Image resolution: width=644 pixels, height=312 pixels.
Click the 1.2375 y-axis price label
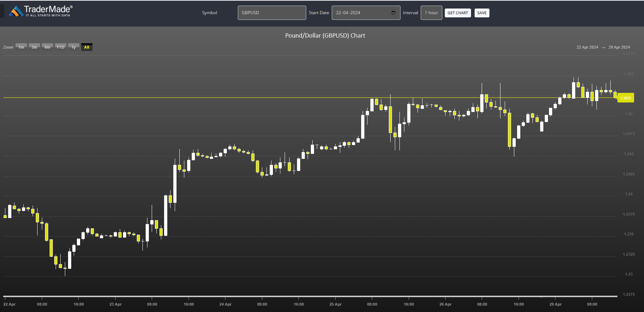(629, 214)
